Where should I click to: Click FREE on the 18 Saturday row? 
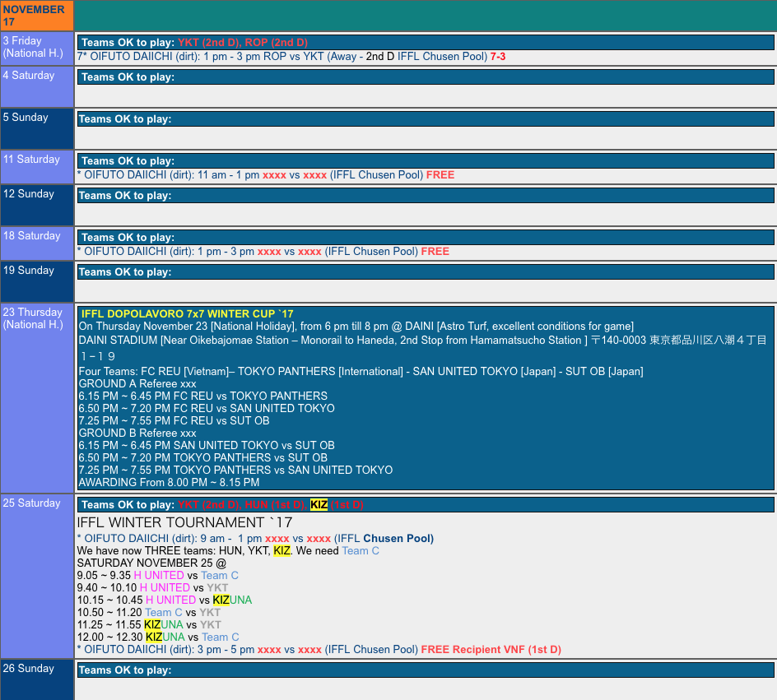pos(435,252)
